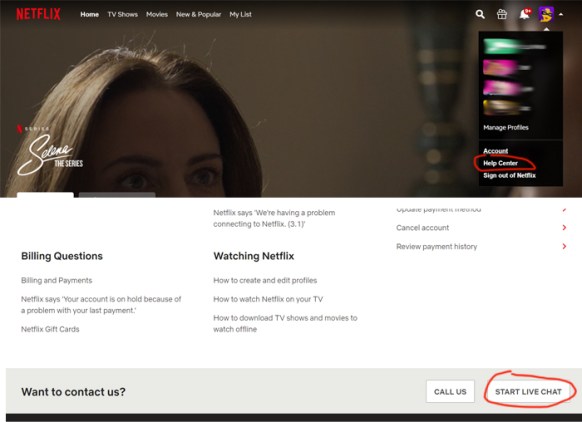The height and width of the screenshot is (422, 582).
Task: Click the Billing Questions heading
Action: click(62, 256)
